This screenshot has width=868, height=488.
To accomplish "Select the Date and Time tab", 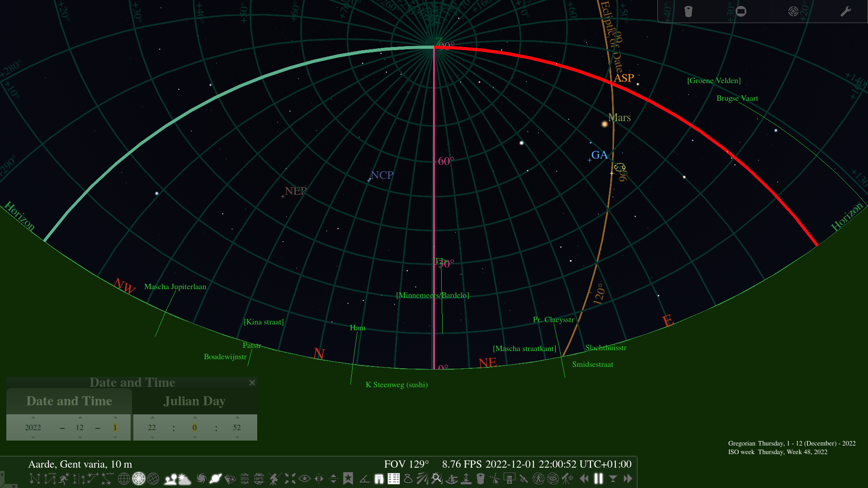I will (69, 401).
